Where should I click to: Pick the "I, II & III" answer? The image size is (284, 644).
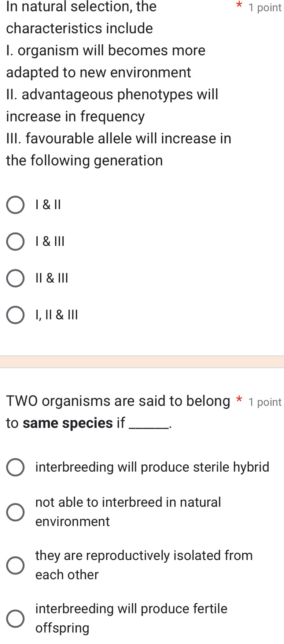point(15,315)
